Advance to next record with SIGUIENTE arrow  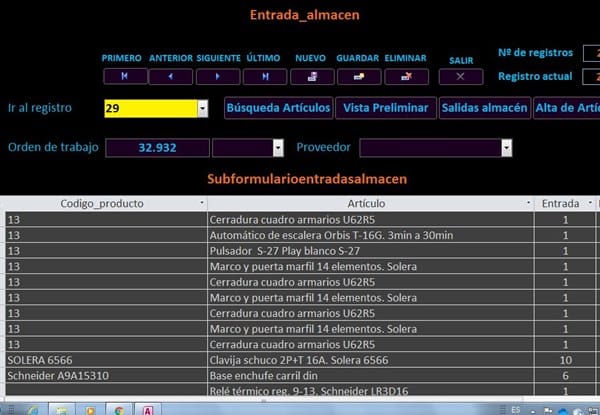(218, 76)
